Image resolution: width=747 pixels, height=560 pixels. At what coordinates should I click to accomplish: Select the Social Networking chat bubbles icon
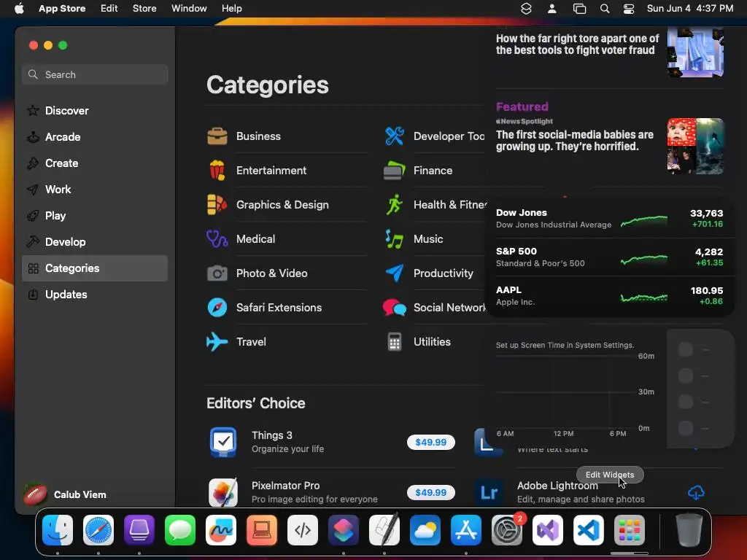[395, 308]
